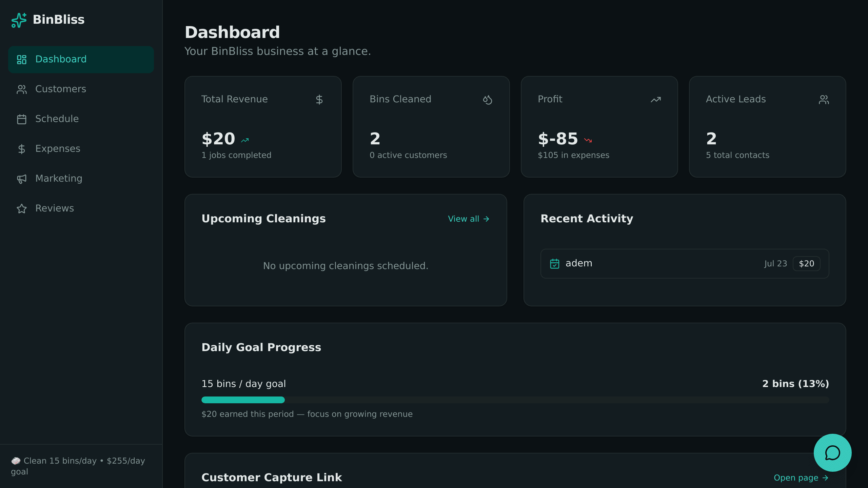Click '15 bins / day goal' label

point(244,384)
